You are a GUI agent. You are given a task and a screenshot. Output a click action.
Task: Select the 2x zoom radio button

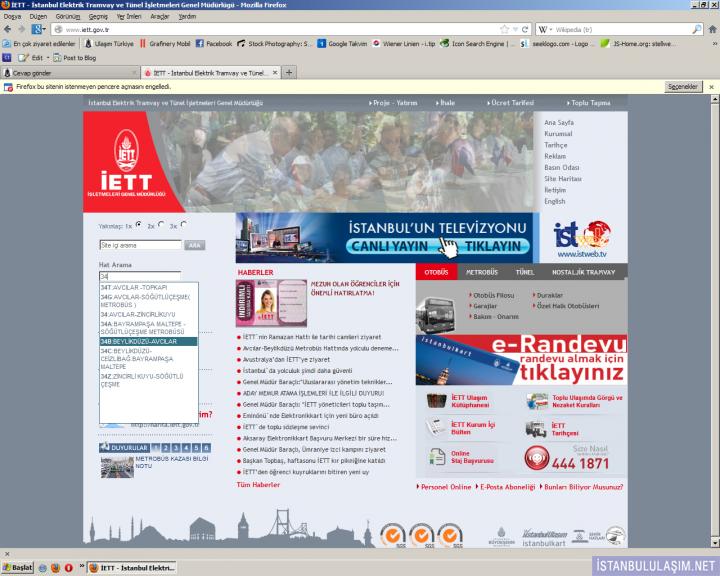point(161,224)
